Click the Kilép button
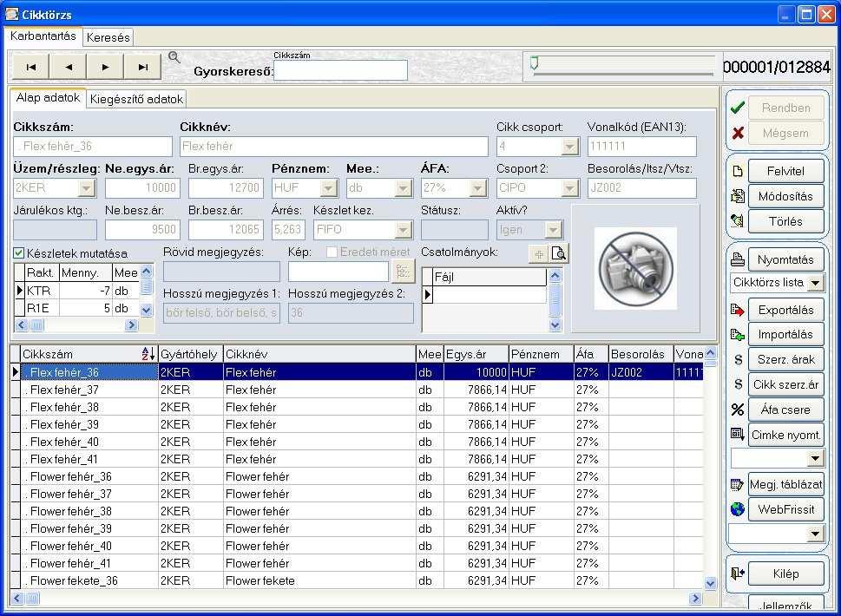This screenshot has width=841, height=616. [785, 573]
